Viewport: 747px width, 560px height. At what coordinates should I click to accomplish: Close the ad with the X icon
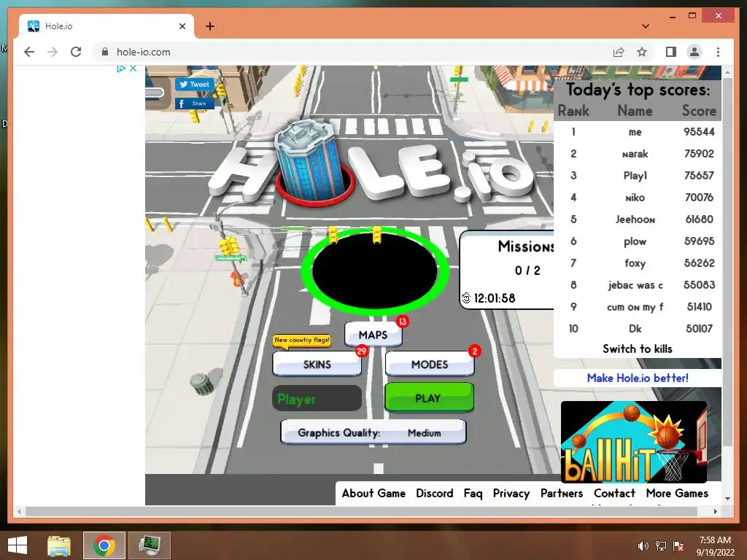click(133, 69)
